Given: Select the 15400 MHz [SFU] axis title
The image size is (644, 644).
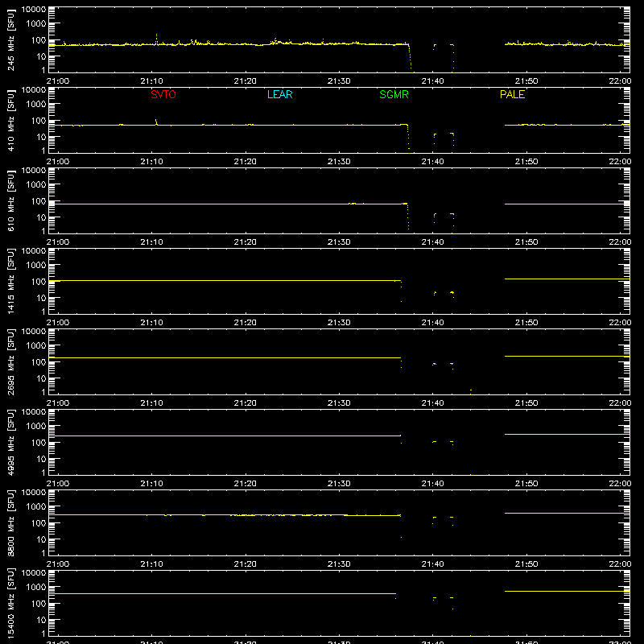Looking at the screenshot, I should [x=10, y=603].
